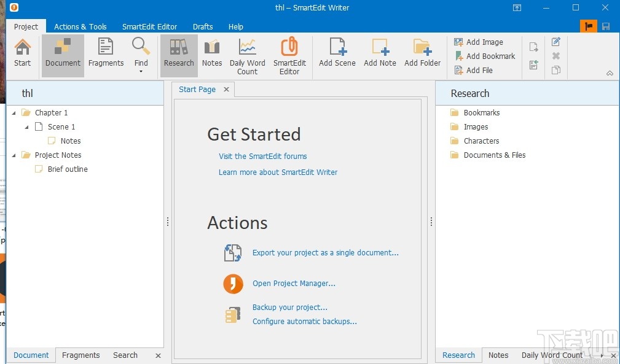620x364 pixels.
Task: Toggle the orange flag in the title bar
Action: point(588,26)
